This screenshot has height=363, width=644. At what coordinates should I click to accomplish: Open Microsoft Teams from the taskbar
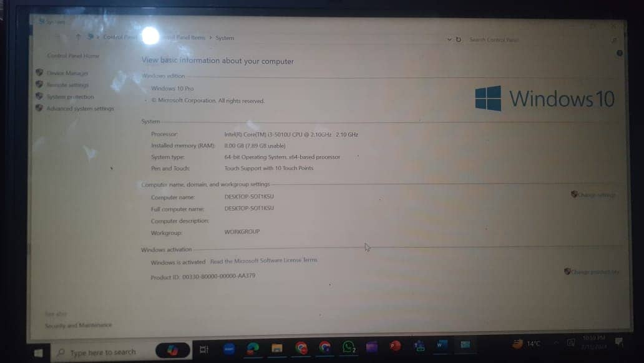click(x=419, y=346)
